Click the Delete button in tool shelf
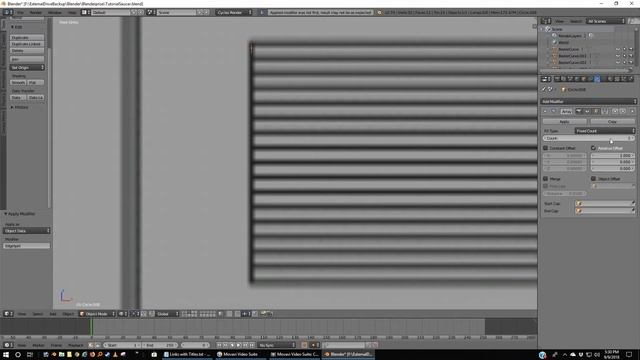Image resolution: width=640 pixels, height=360 pixels. pos(27,51)
